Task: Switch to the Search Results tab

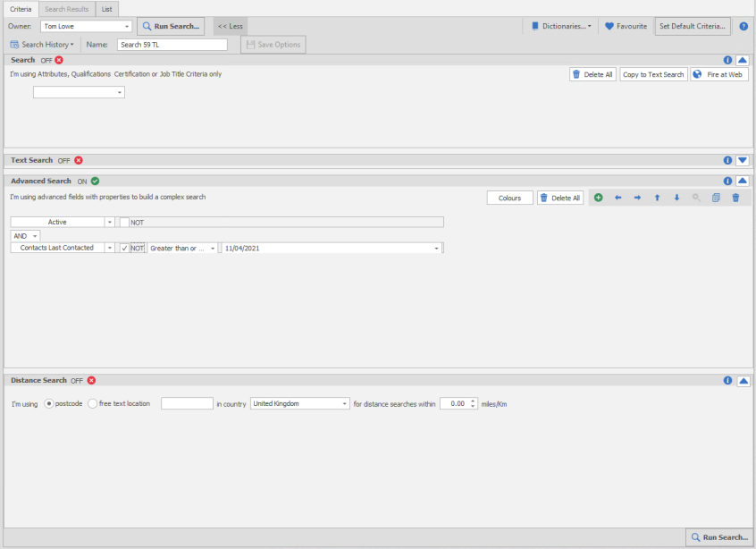Action: [67, 8]
